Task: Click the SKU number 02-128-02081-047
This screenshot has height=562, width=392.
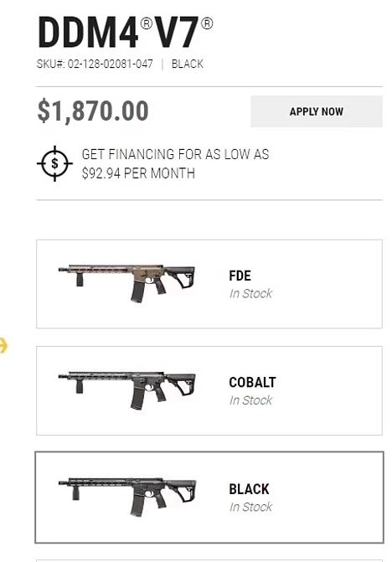Action: tap(110, 64)
